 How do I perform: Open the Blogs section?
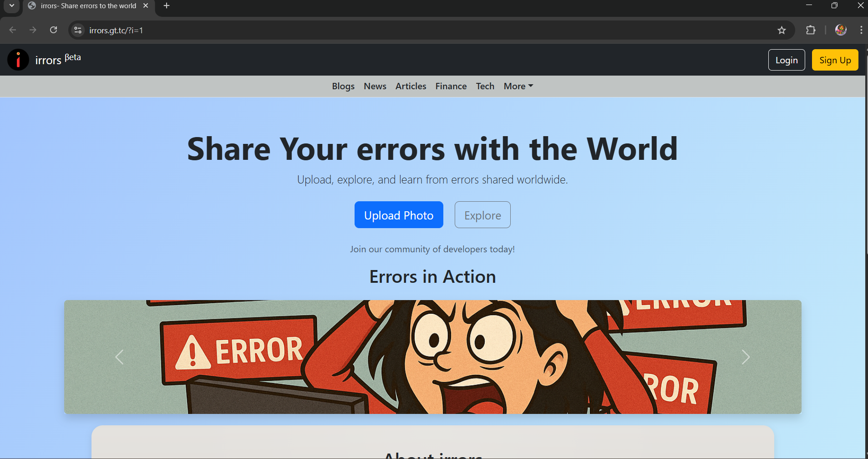click(x=343, y=86)
